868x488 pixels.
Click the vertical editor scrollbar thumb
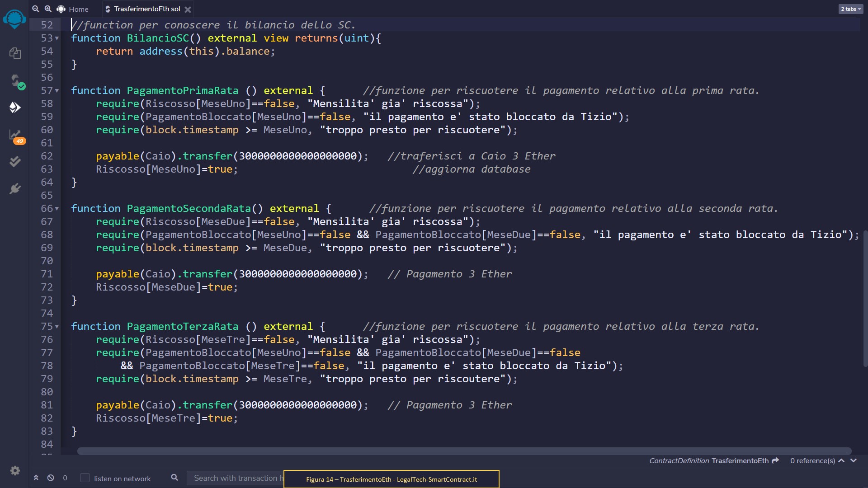[x=865, y=298]
